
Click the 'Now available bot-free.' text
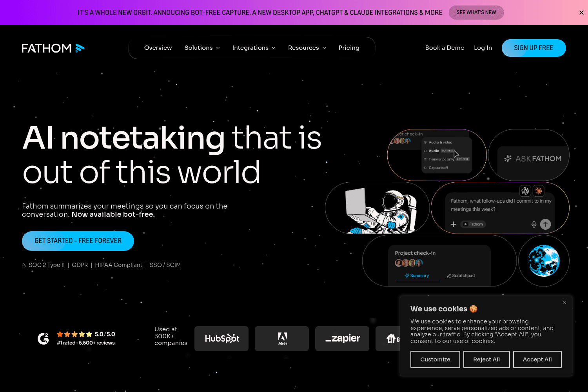click(113, 214)
